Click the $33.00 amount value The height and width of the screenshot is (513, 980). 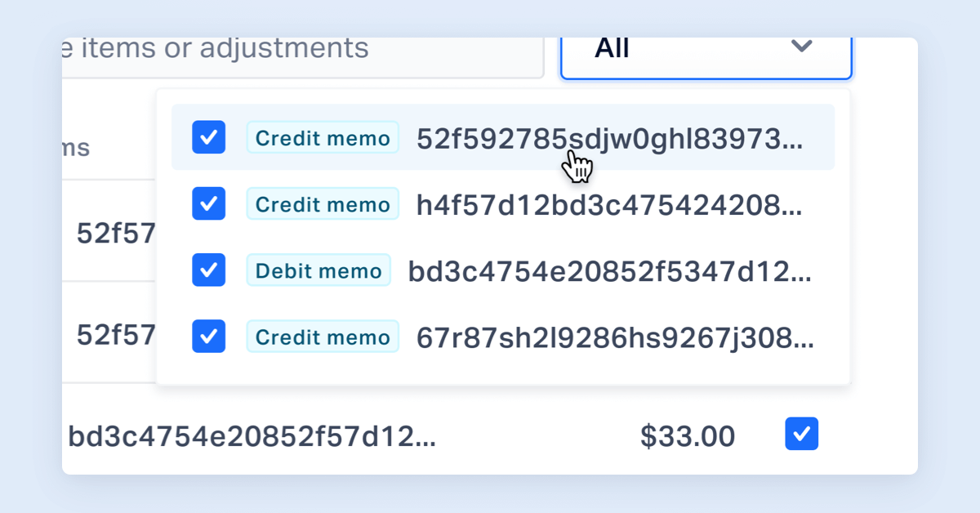688,435
